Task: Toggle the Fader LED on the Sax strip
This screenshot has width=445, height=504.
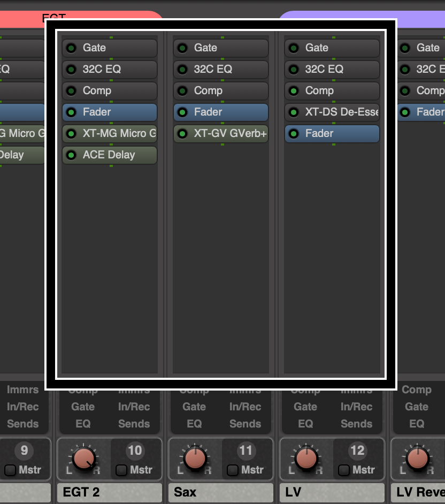Action: click(x=182, y=112)
